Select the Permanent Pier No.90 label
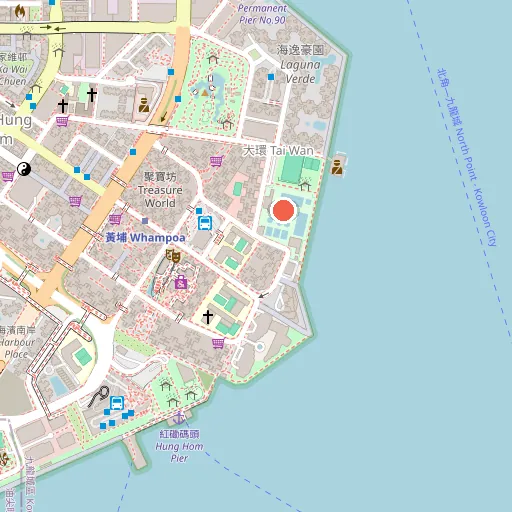The width and height of the screenshot is (512, 512). coord(262,14)
